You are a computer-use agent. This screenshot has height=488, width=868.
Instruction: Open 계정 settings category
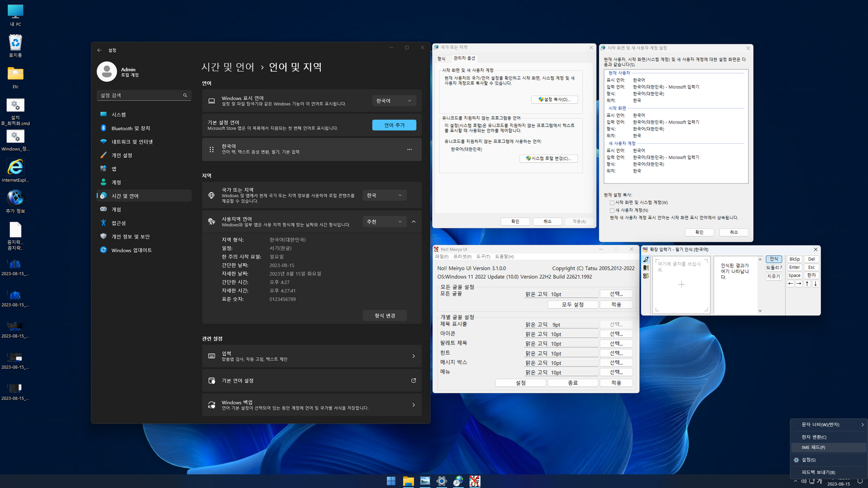(144, 182)
